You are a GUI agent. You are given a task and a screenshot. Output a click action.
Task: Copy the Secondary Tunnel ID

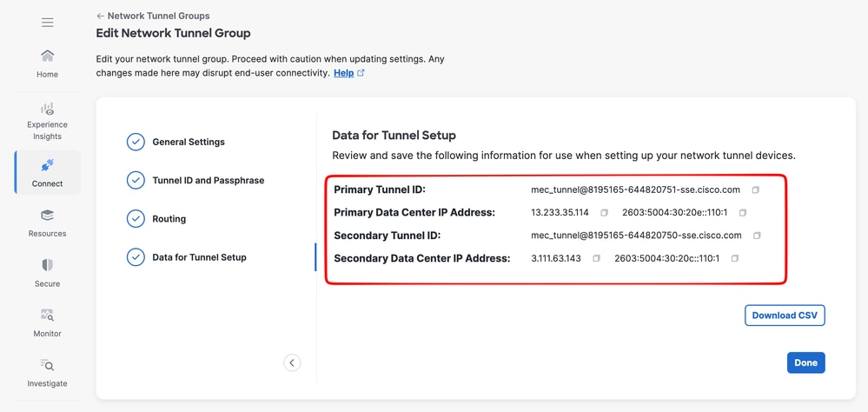(757, 236)
